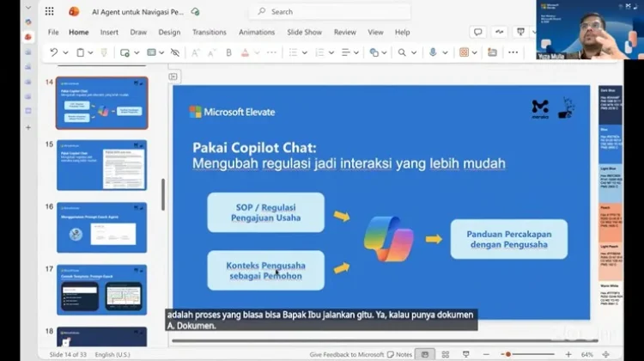Viewport: 644px width, 361px height.
Task: Start slideshow from status bar icon
Action: click(465, 354)
